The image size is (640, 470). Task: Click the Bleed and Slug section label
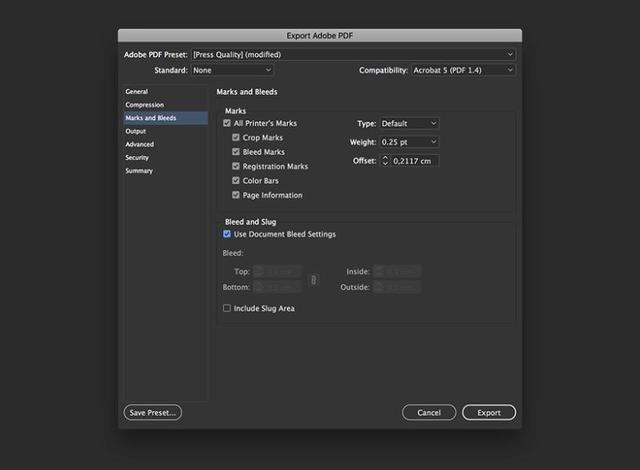pos(251,222)
